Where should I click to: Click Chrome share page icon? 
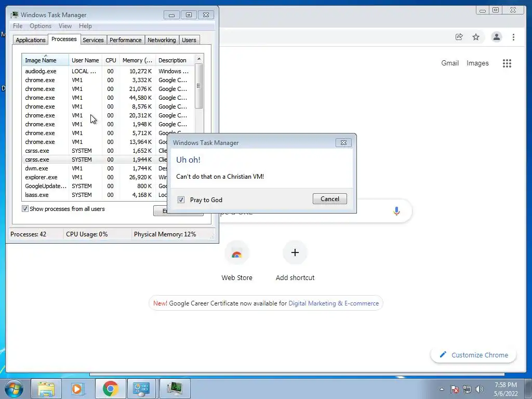459,37
